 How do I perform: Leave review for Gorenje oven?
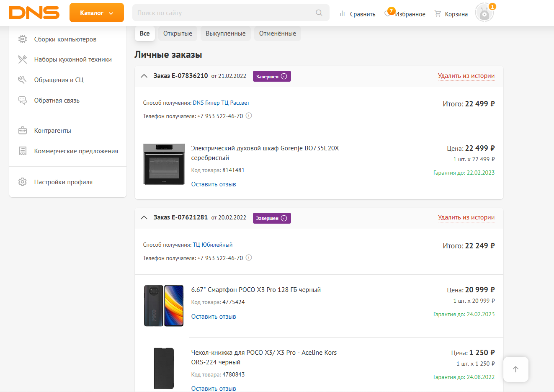coord(214,184)
